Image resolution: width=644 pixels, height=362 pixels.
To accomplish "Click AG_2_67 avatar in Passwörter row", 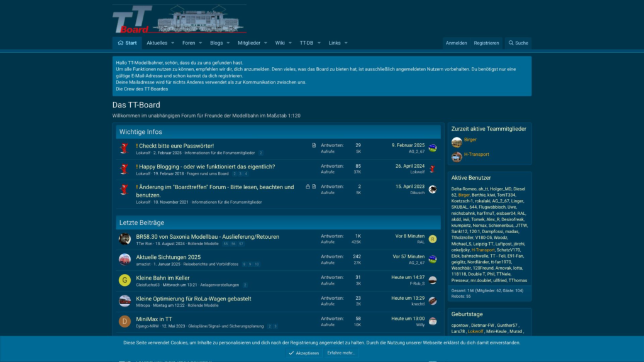I will click(x=433, y=148).
